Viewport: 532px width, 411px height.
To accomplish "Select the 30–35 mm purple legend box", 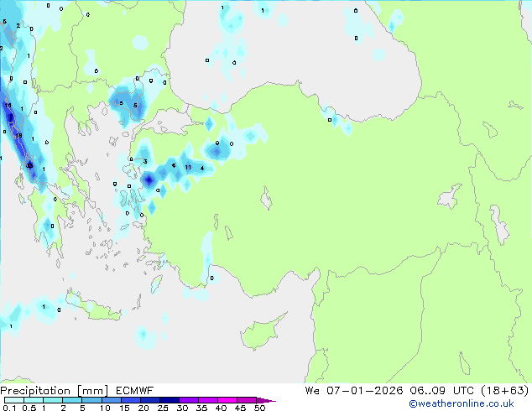I will [x=188, y=400].
